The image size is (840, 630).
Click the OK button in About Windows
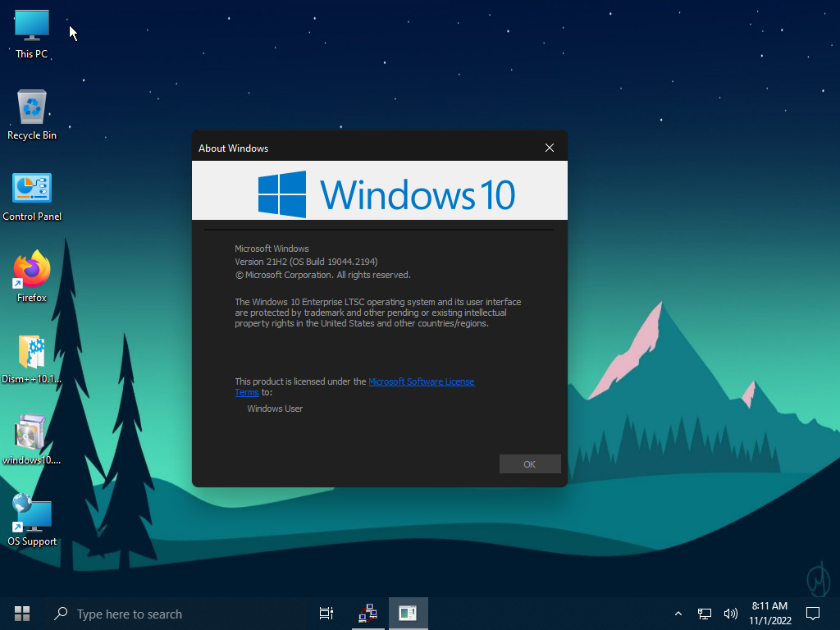[x=529, y=464]
